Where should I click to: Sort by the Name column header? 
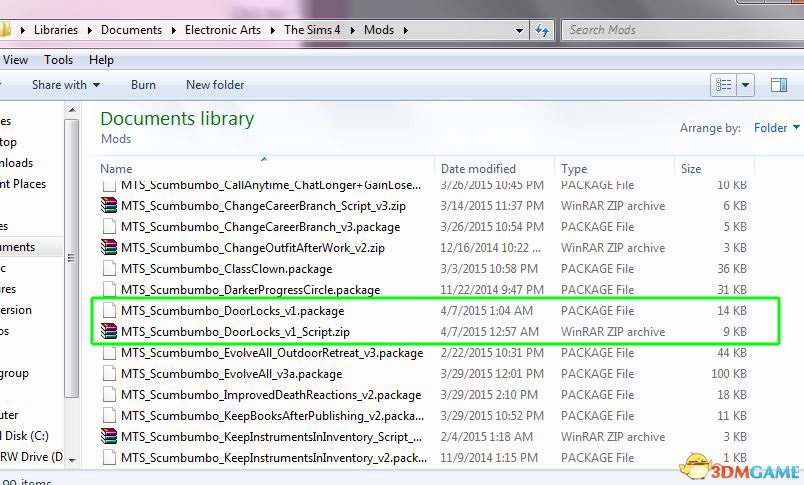[x=116, y=169]
